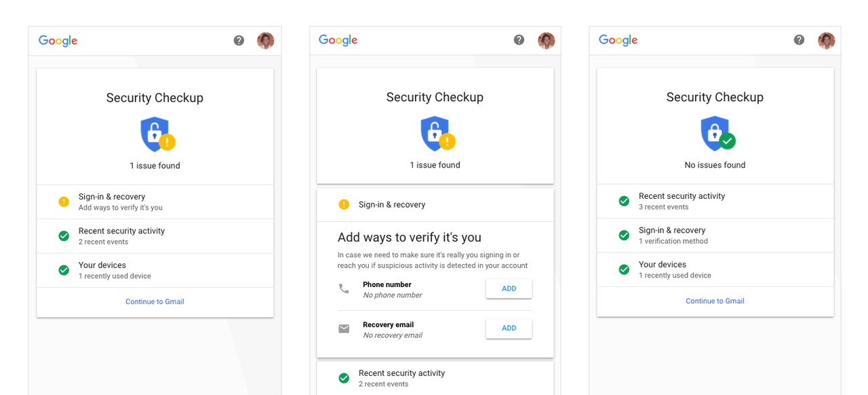Follow 'Continue to Gmail' link in the rightmost panel
The height and width of the screenshot is (395, 868).
coord(715,301)
